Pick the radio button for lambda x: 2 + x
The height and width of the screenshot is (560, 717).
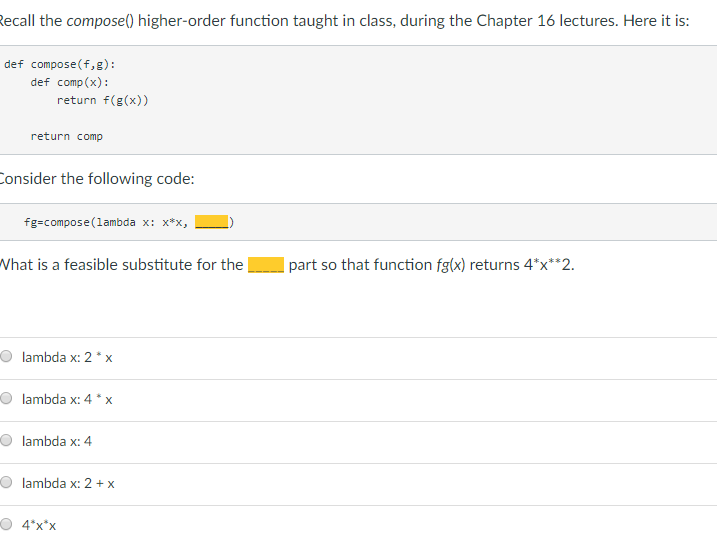pos(6,482)
